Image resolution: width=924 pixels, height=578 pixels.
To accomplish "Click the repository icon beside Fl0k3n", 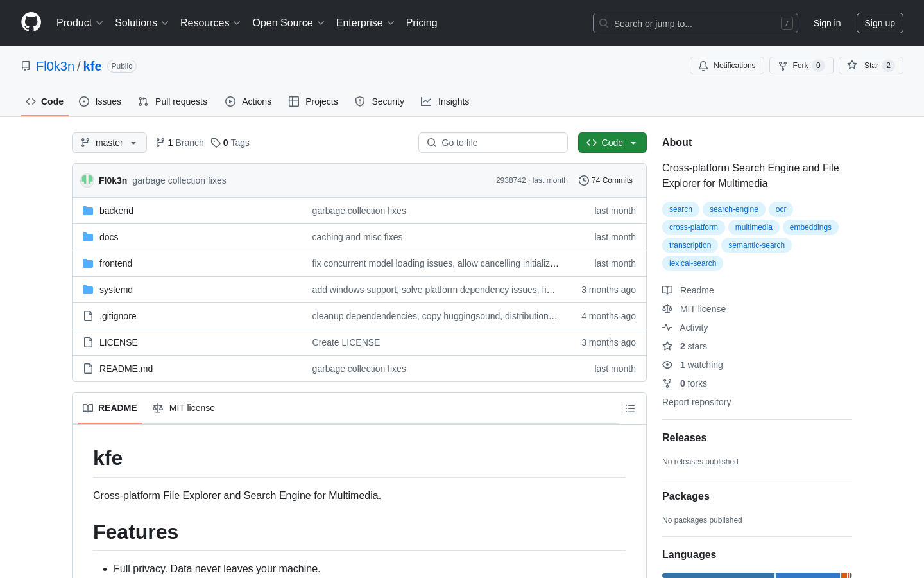I will [26, 66].
